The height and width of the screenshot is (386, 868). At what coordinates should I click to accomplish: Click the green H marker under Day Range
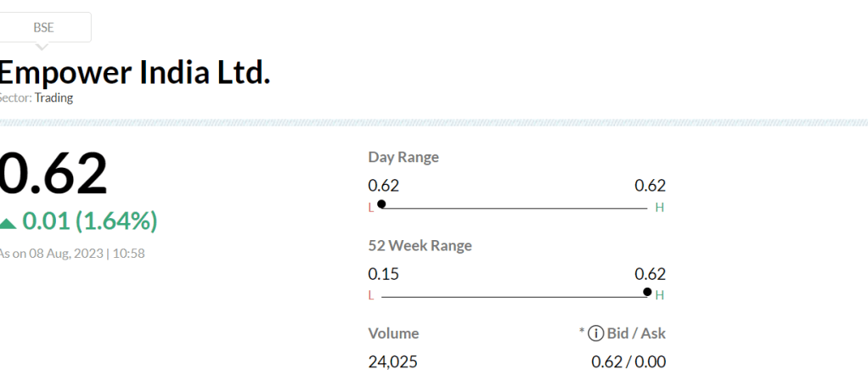659,208
